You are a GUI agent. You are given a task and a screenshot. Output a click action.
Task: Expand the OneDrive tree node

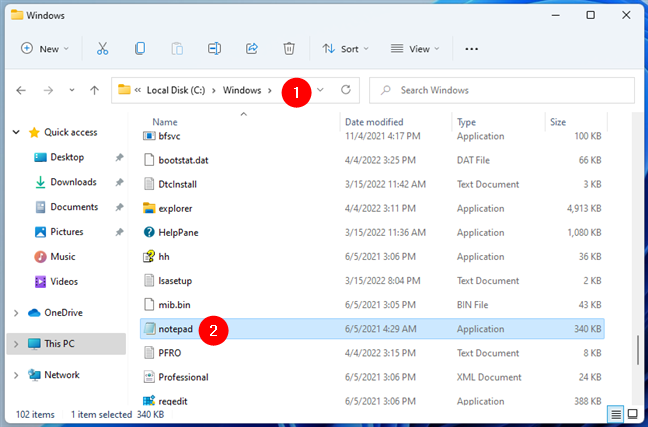click(x=16, y=313)
